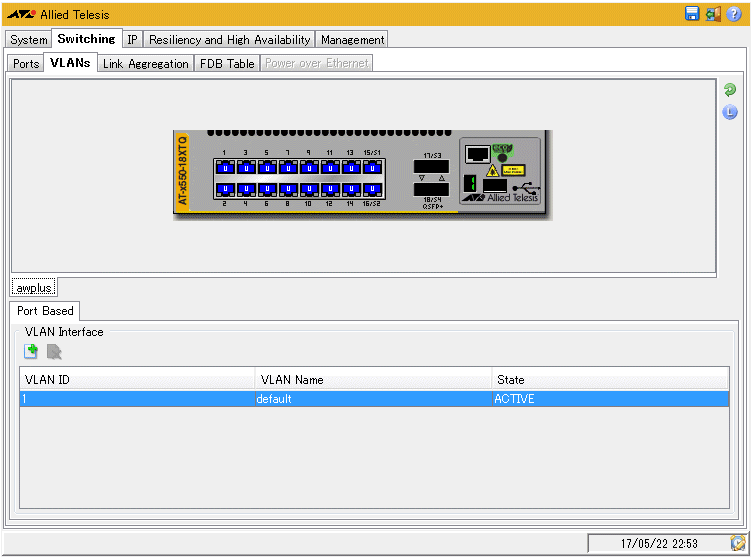Click the logout icon in title bar
Screen dimensions: 751x557
(x=713, y=14)
